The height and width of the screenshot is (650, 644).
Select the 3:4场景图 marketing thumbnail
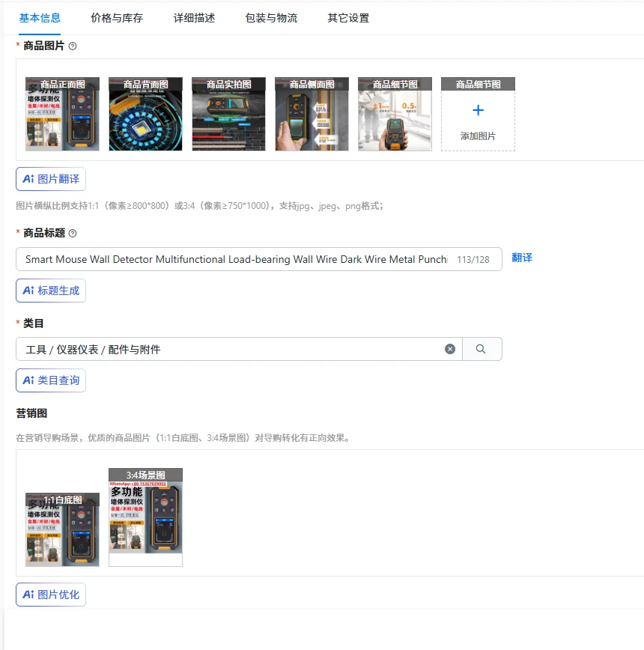(x=145, y=517)
